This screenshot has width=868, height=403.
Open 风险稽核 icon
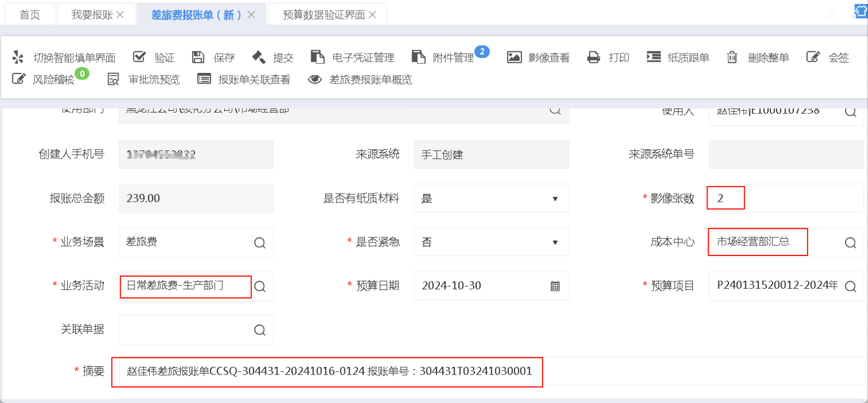click(19, 79)
